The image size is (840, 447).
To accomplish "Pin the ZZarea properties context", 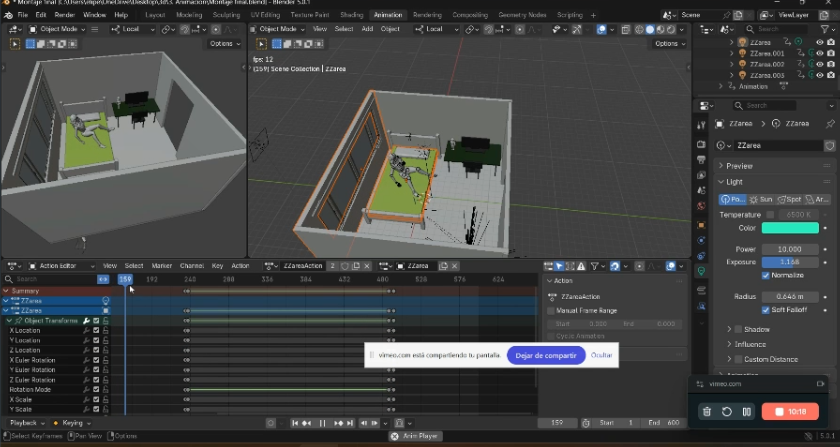I will (829, 123).
